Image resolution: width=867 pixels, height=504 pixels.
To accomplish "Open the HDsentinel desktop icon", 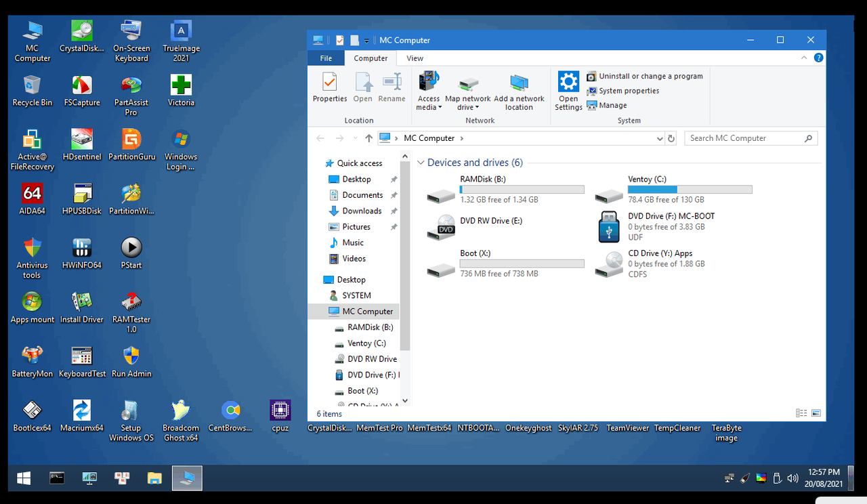I will (x=82, y=144).
